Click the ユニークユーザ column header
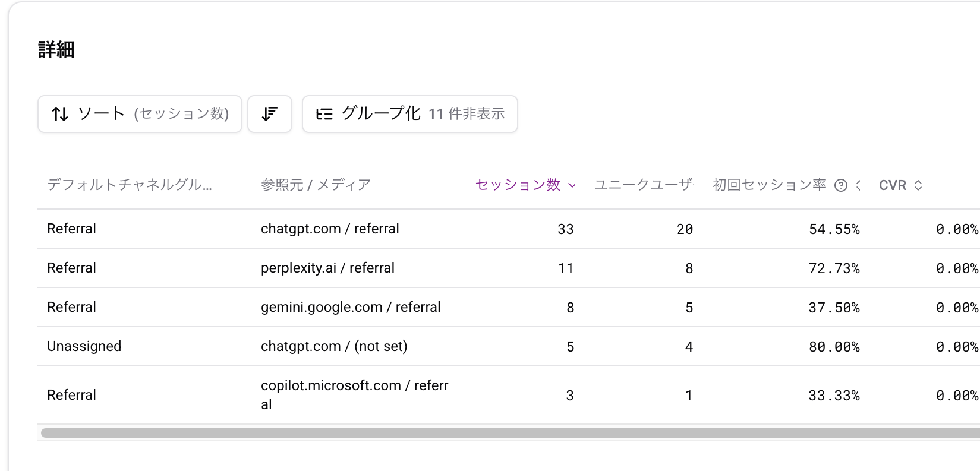This screenshot has height=471, width=980. [x=644, y=185]
